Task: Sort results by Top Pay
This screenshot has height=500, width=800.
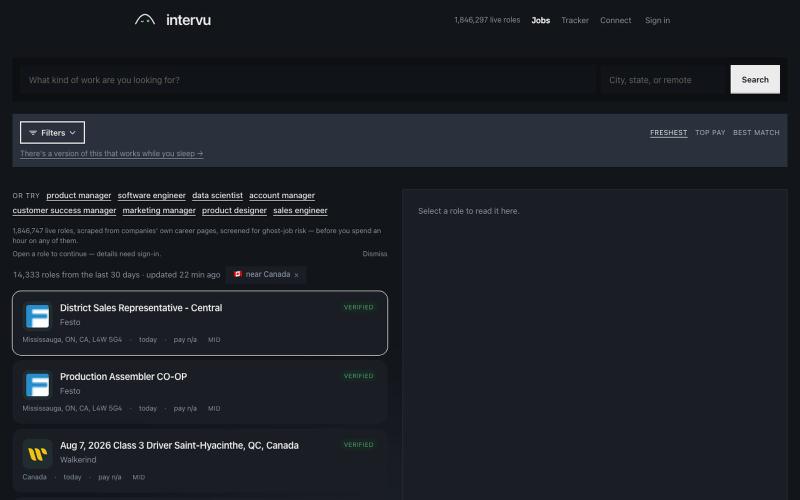Action: click(710, 133)
